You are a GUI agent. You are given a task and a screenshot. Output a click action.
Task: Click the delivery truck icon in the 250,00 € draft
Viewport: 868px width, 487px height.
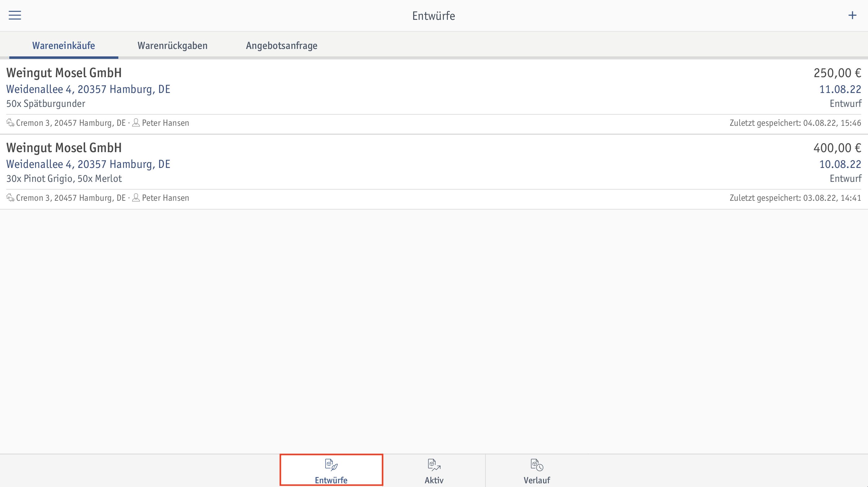point(11,123)
